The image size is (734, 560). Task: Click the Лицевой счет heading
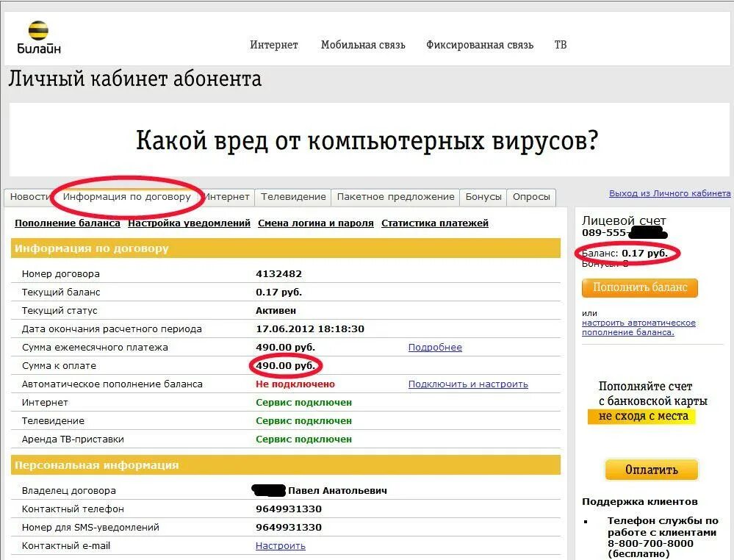[624, 220]
